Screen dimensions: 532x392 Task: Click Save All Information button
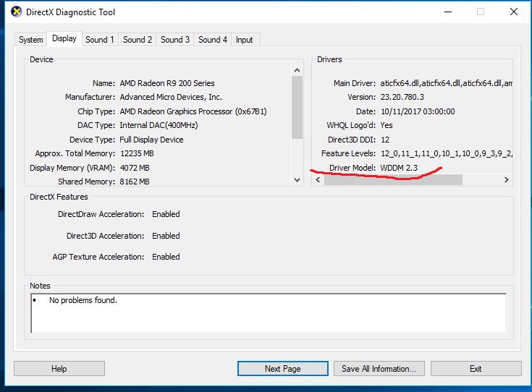tap(379, 369)
